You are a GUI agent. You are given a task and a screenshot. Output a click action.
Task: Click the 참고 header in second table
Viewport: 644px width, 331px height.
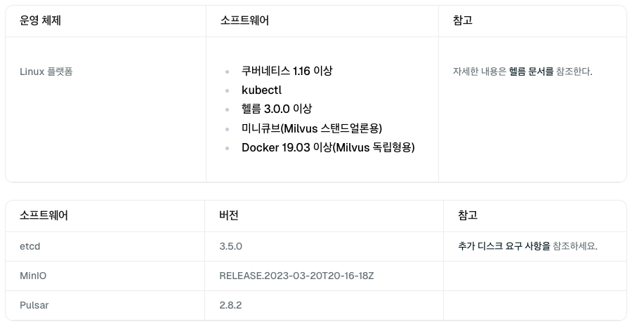468,215
